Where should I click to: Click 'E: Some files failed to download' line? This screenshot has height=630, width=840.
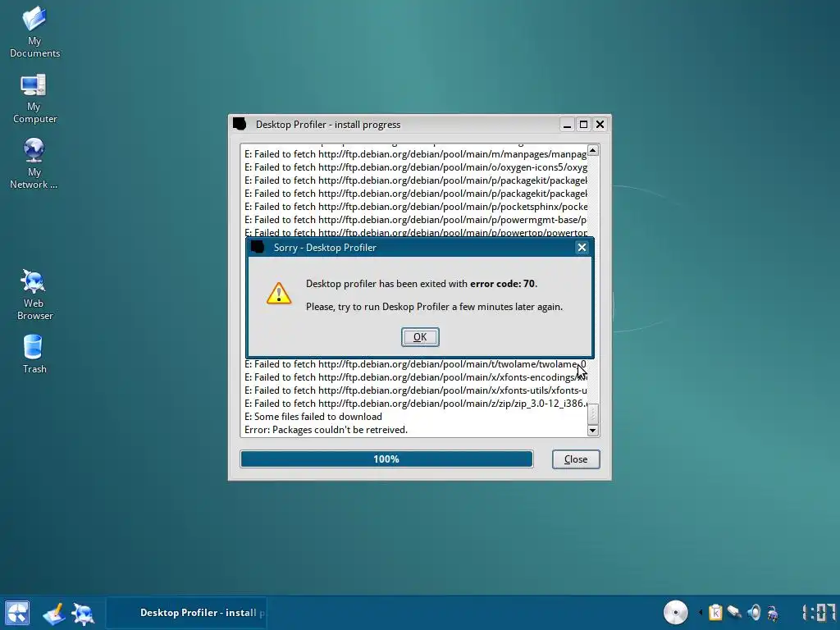313,417
